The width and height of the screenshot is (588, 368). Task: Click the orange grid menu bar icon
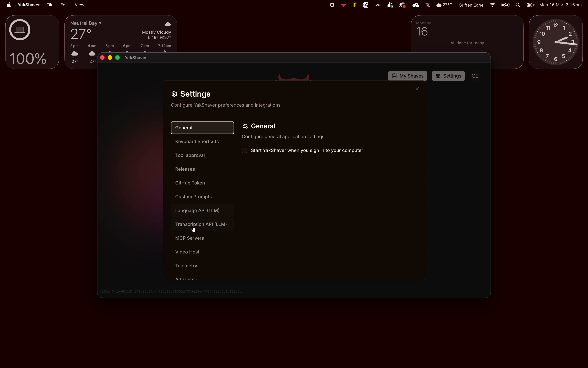point(354,5)
